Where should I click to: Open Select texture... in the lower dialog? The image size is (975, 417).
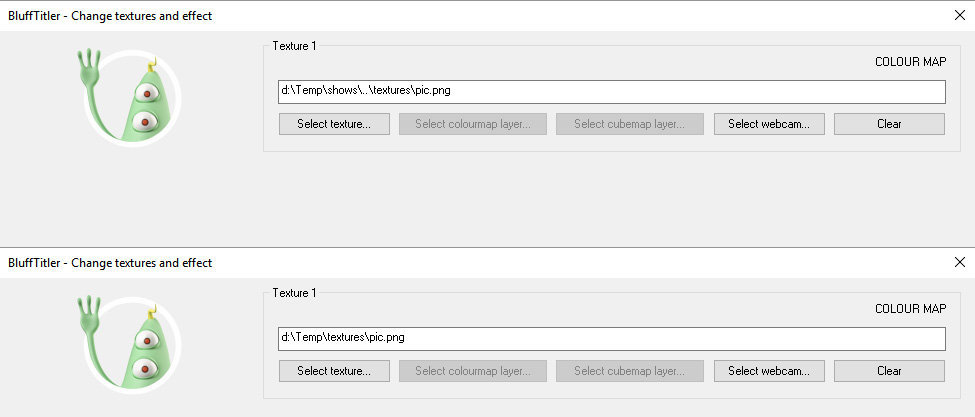pyautogui.click(x=334, y=371)
